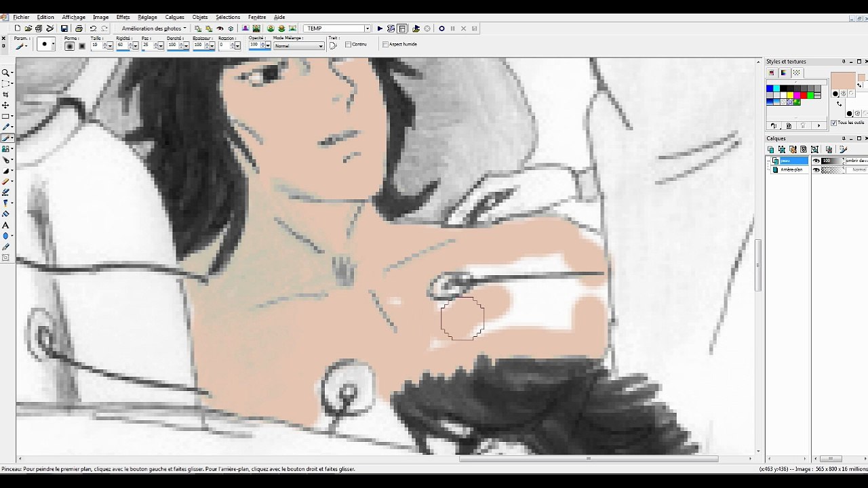868x488 pixels.
Task: Open the Mode Mélange dropdown
Action: [299, 46]
